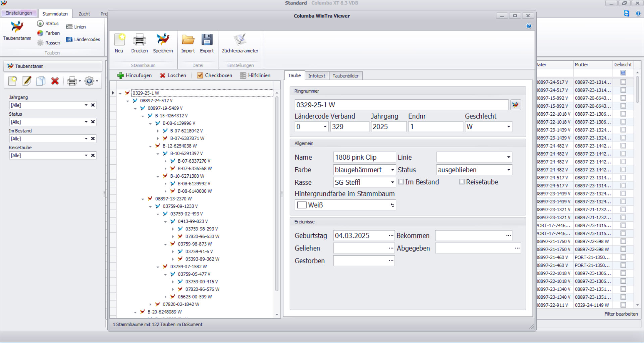
Task: Tick the Reisetaube checkbox
Action: pos(462,182)
